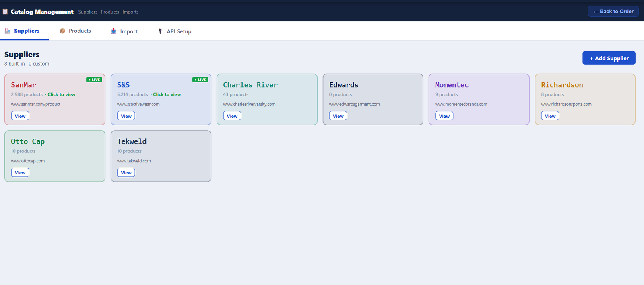644x285 pixels.
Task: Click the Products tab box icon
Action: 62,31
